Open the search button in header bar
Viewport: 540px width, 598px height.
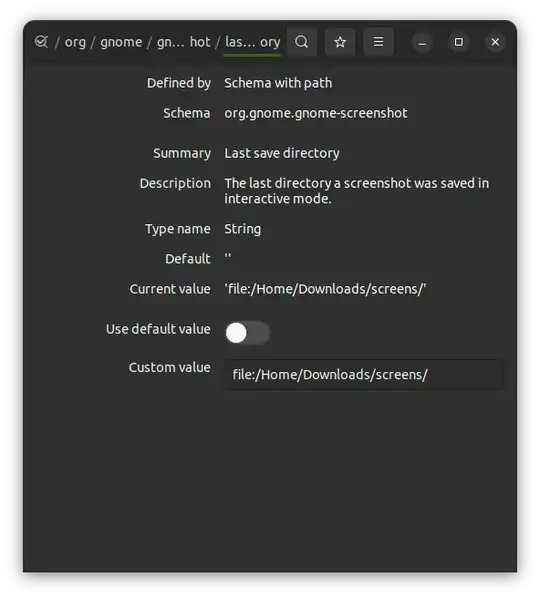(x=302, y=42)
